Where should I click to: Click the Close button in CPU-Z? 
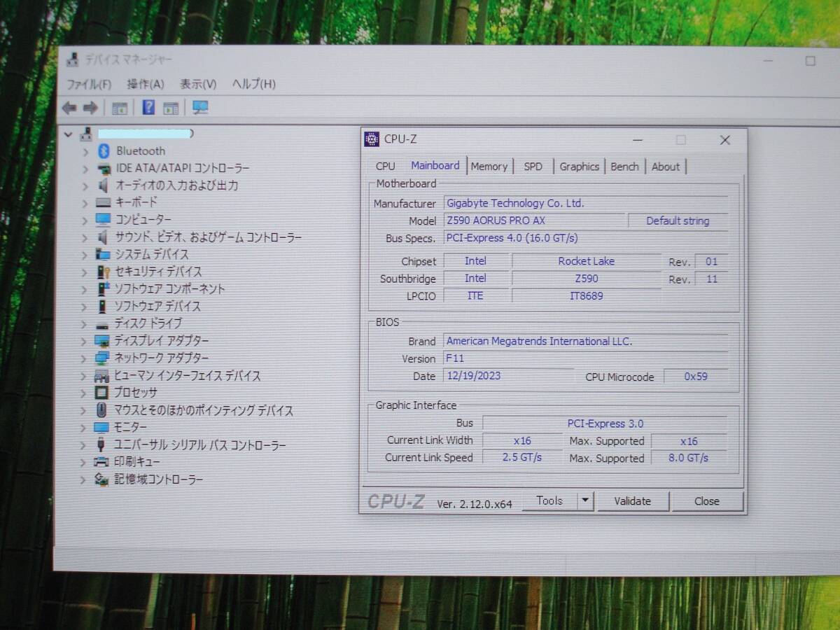point(706,501)
